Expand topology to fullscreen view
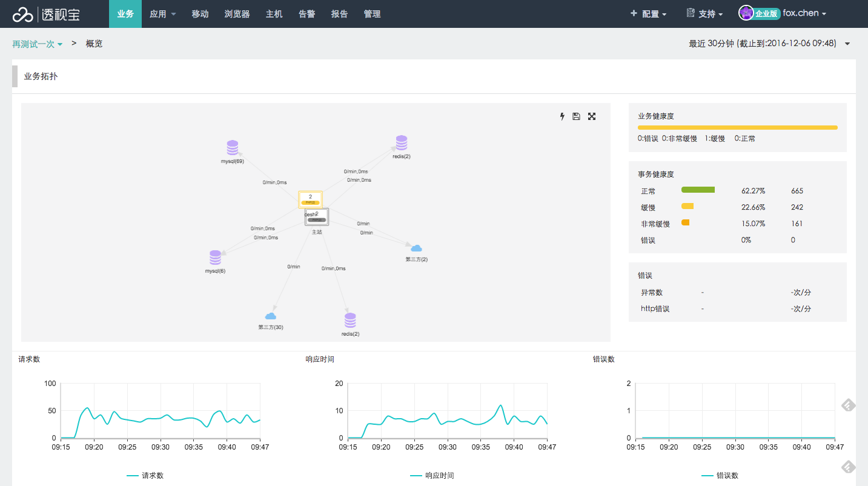Viewport: 868px width, 486px height. 592,116
